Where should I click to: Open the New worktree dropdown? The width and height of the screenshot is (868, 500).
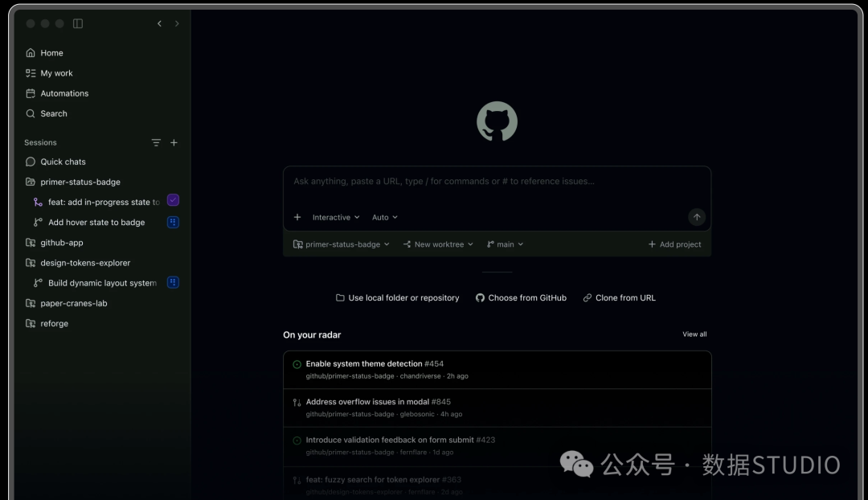tap(438, 244)
